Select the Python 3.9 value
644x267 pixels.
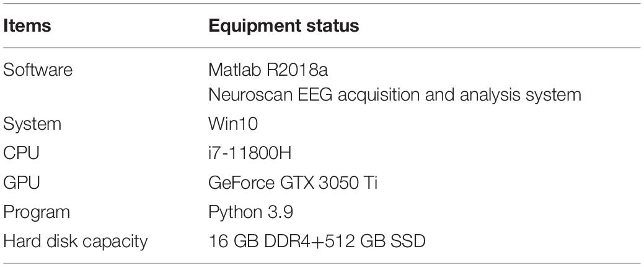click(250, 213)
